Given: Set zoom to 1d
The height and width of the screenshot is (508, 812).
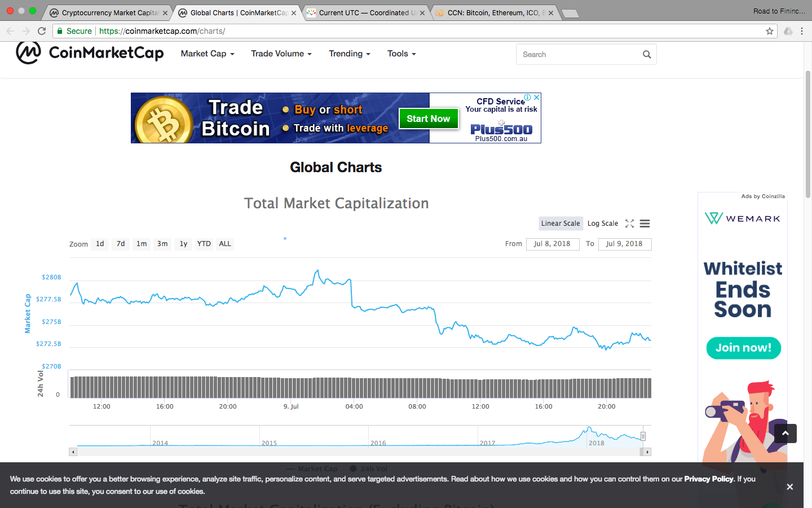Looking at the screenshot, I should pos(100,244).
